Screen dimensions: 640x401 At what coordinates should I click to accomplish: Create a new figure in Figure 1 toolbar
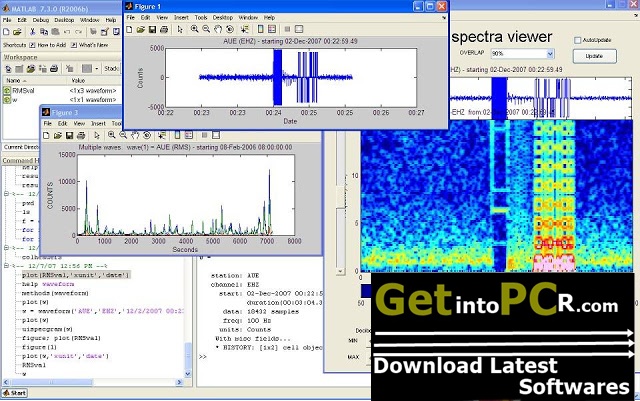pyautogui.click(x=129, y=29)
